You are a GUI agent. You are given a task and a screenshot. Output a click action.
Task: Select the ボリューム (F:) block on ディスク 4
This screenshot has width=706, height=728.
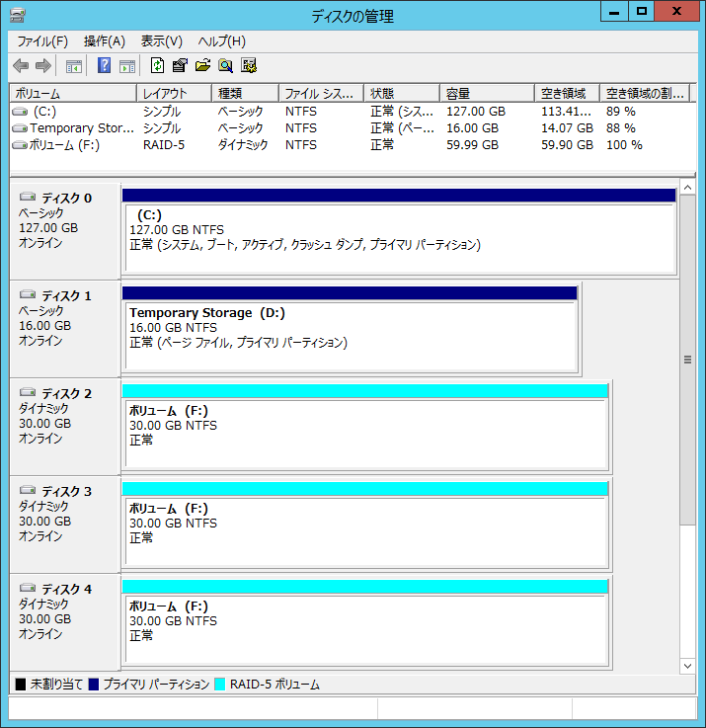[x=365, y=622]
